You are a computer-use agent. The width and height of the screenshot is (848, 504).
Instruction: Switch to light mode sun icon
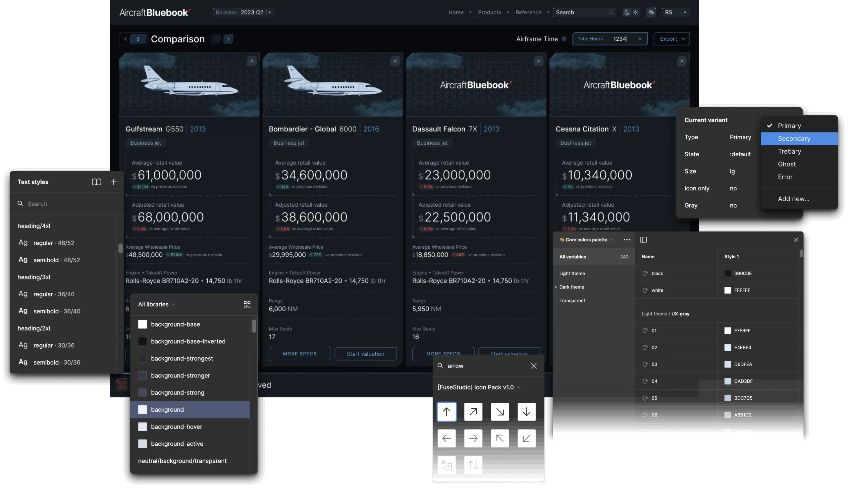click(635, 12)
